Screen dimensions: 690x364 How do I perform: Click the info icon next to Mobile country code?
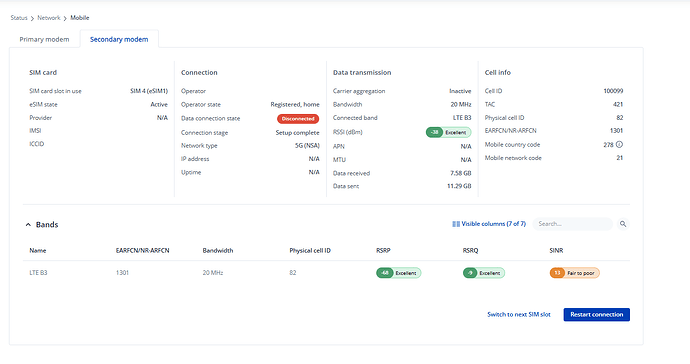click(x=619, y=144)
